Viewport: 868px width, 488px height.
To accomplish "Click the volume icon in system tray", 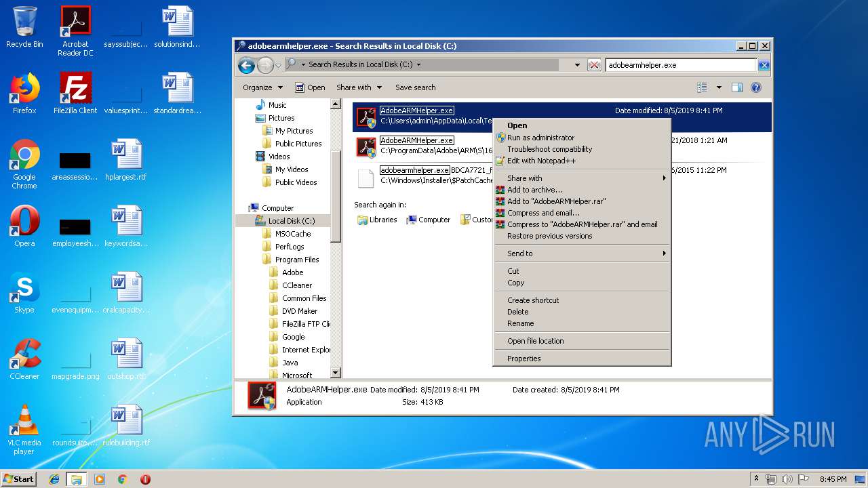I will click(x=787, y=479).
